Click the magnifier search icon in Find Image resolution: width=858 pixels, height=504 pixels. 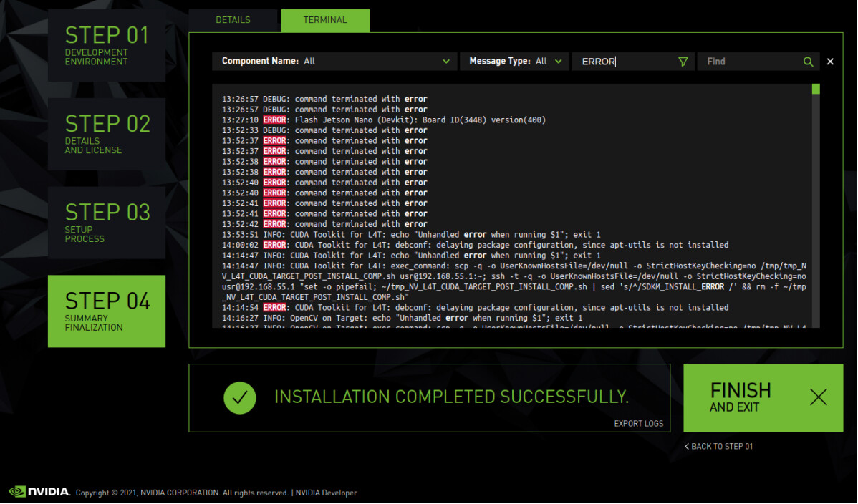click(808, 62)
